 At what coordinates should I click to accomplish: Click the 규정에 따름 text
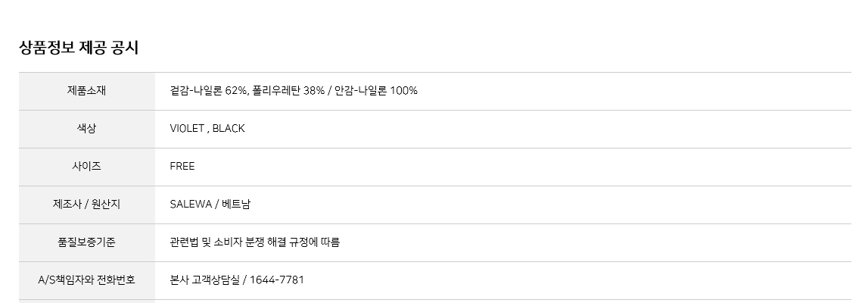(x=319, y=242)
